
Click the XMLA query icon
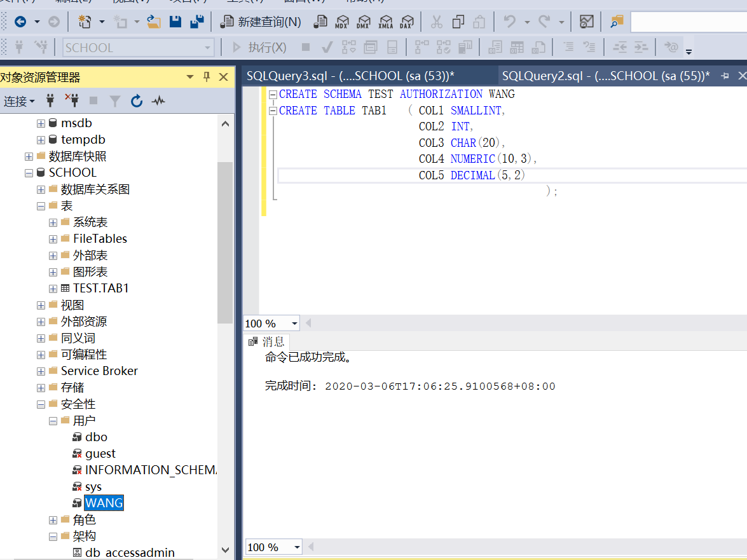pos(385,21)
